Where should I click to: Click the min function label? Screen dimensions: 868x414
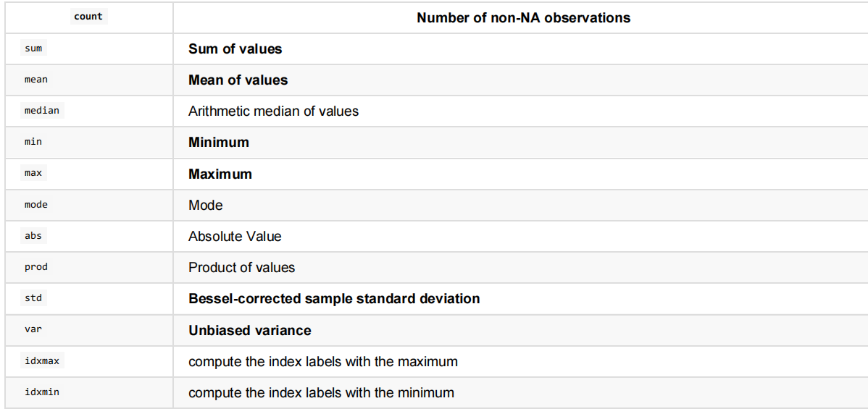[x=33, y=142]
